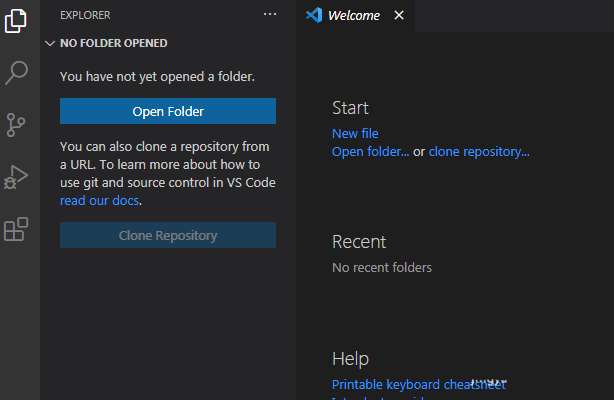
Task: Collapse the NO FOLDER OPENED section
Action: pos(50,44)
